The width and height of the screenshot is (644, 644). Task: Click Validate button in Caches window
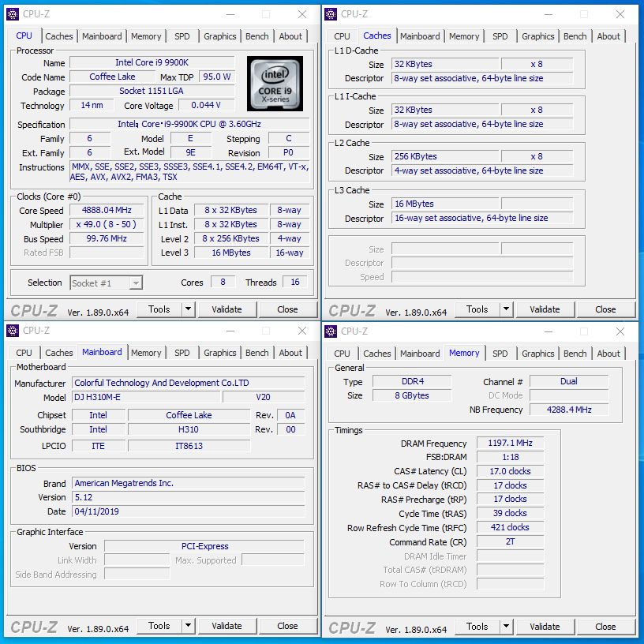click(x=545, y=309)
